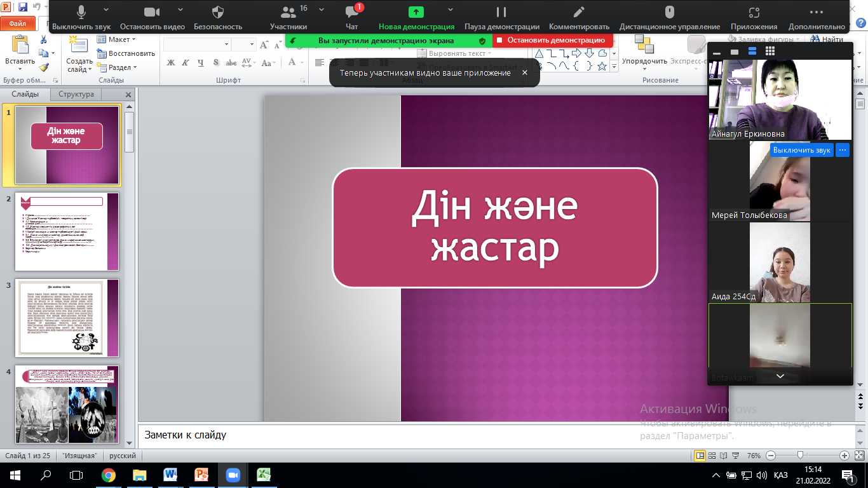Toggle underline (Ч) formatting
Viewport: 868px width, 488px height.
click(200, 62)
